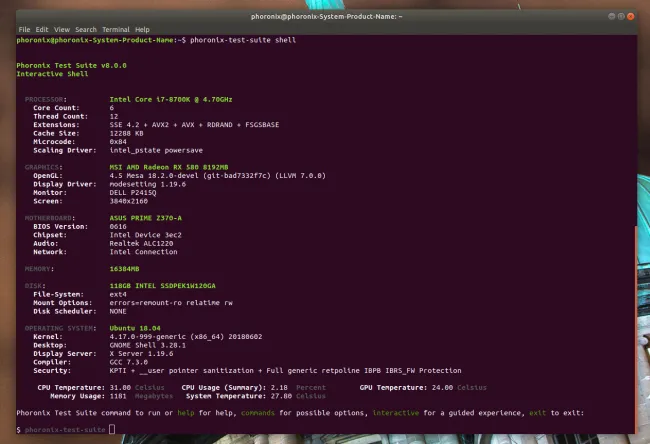Click the terminal title bar text
The height and width of the screenshot is (444, 650).
click(x=326, y=17)
